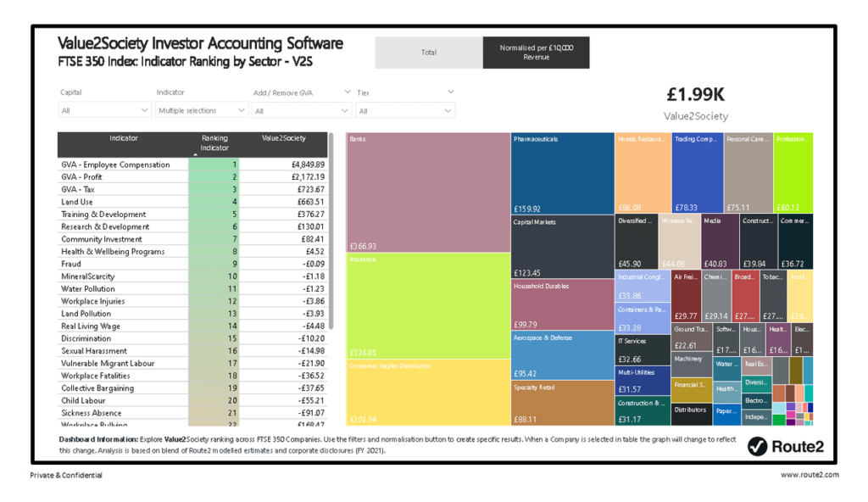Switch to Total view
The width and height of the screenshot is (868, 502).
(428, 53)
